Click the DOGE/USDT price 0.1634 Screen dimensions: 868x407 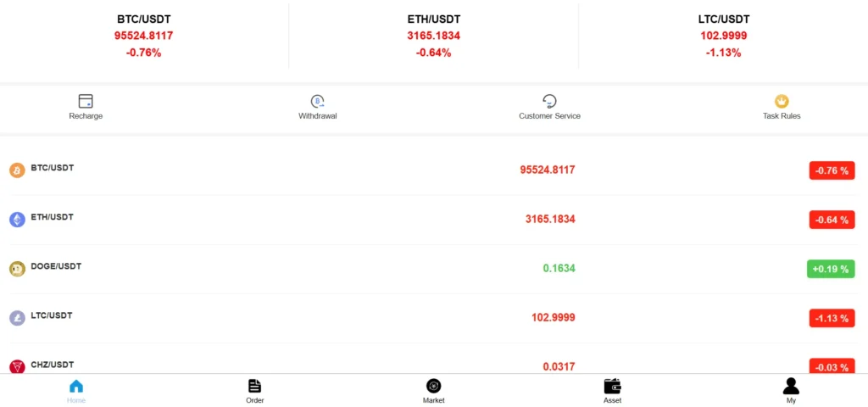[559, 269]
